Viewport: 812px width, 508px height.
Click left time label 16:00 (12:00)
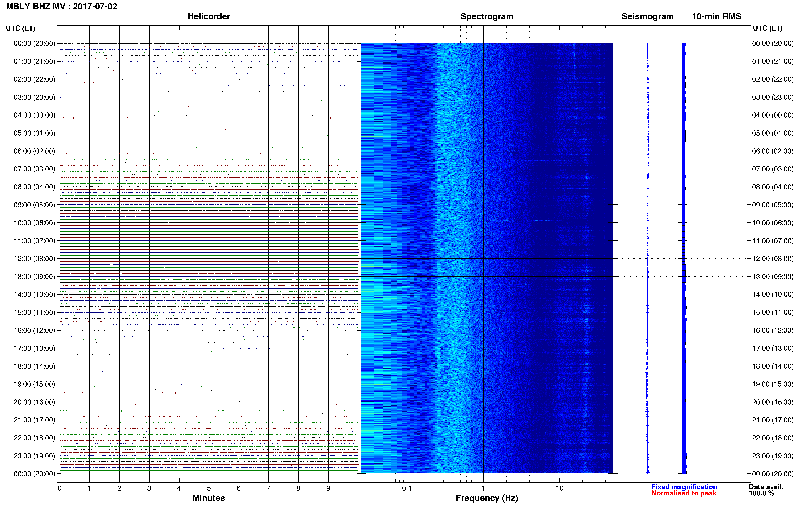click(x=34, y=330)
